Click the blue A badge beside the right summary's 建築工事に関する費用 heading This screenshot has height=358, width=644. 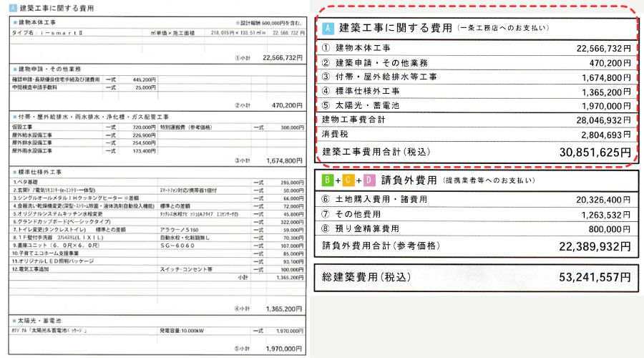[328, 28]
